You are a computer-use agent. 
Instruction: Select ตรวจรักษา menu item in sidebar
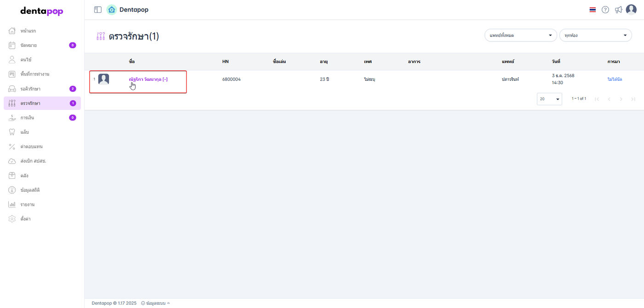[42, 103]
